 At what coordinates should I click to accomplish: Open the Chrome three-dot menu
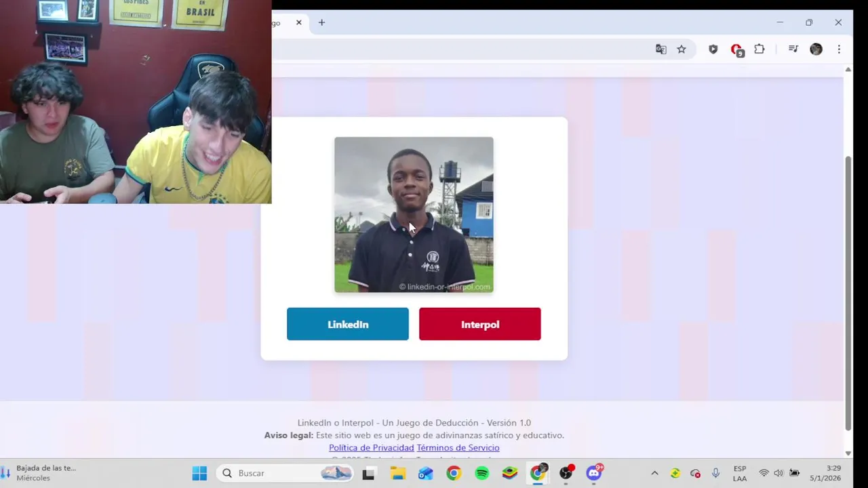[x=839, y=49]
